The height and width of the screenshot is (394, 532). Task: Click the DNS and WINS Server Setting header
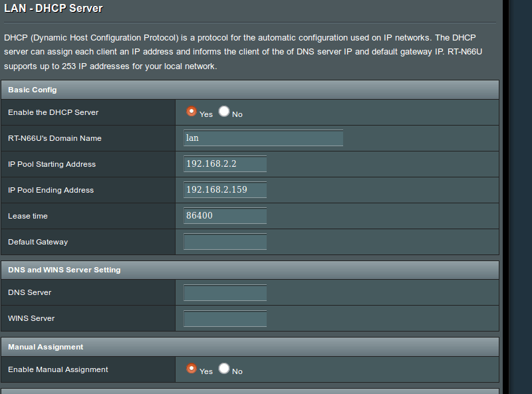(x=65, y=270)
